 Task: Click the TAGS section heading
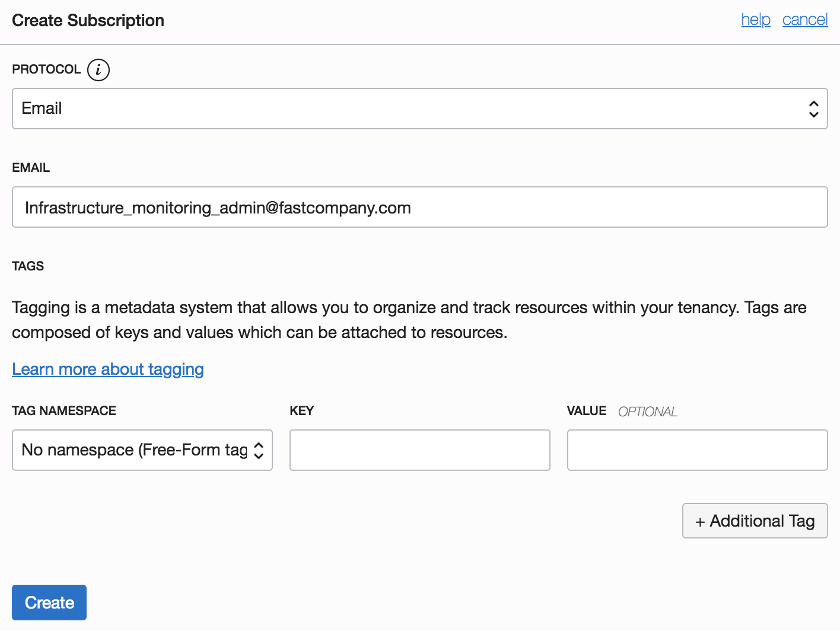(28, 266)
